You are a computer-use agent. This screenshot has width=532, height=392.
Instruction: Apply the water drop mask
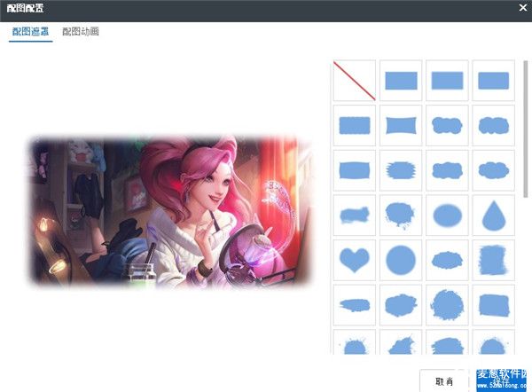click(493, 215)
